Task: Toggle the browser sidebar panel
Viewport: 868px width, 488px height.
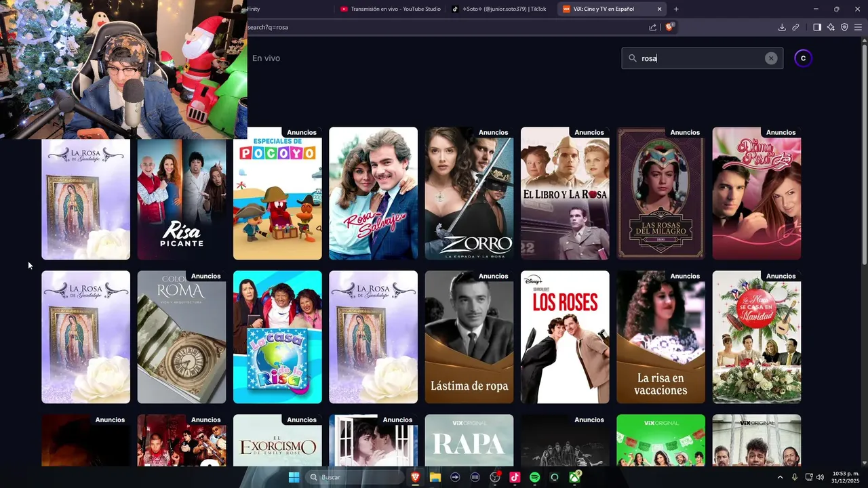Action: [817, 27]
